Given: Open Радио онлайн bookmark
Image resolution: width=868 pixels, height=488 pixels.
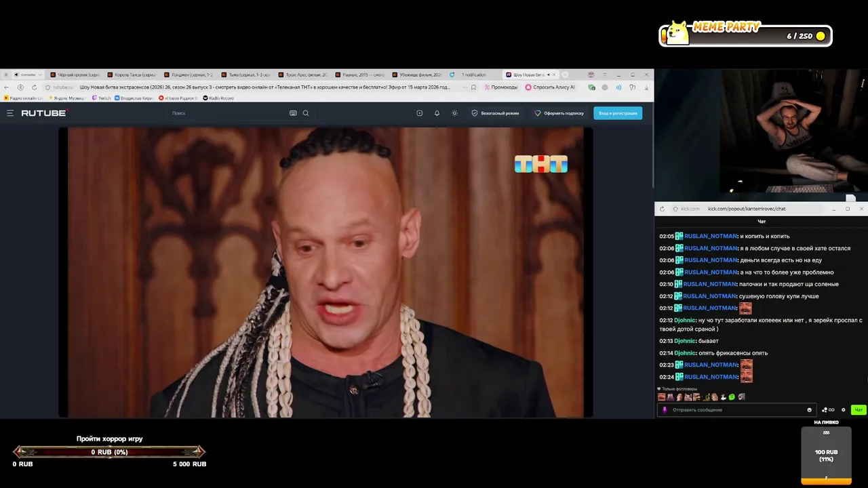Looking at the screenshot, I should pos(24,98).
